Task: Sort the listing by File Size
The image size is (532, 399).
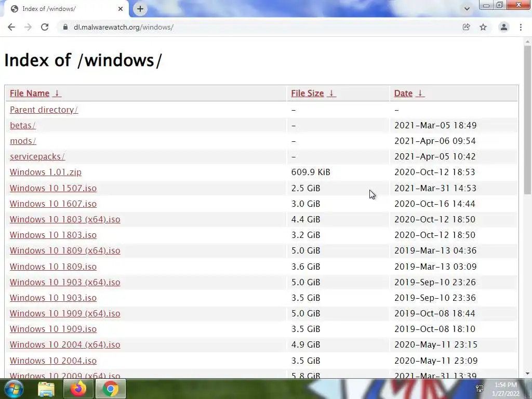Action: [308, 94]
